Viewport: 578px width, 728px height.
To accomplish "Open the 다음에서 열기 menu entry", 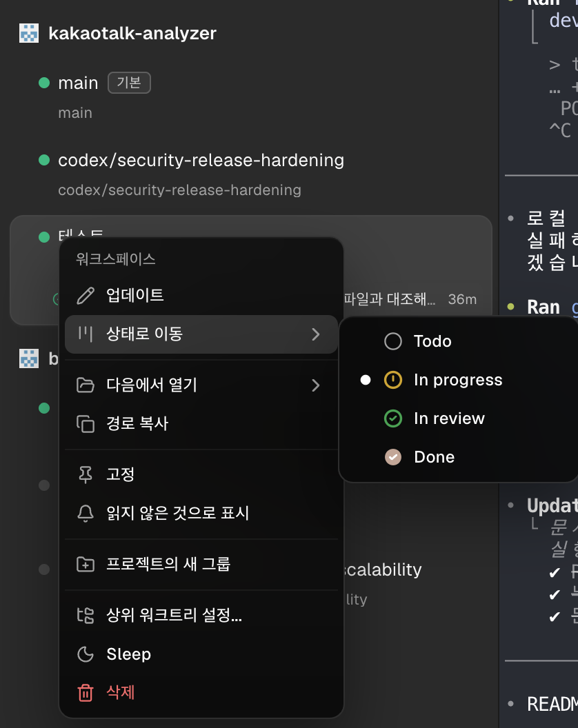I will coord(201,385).
